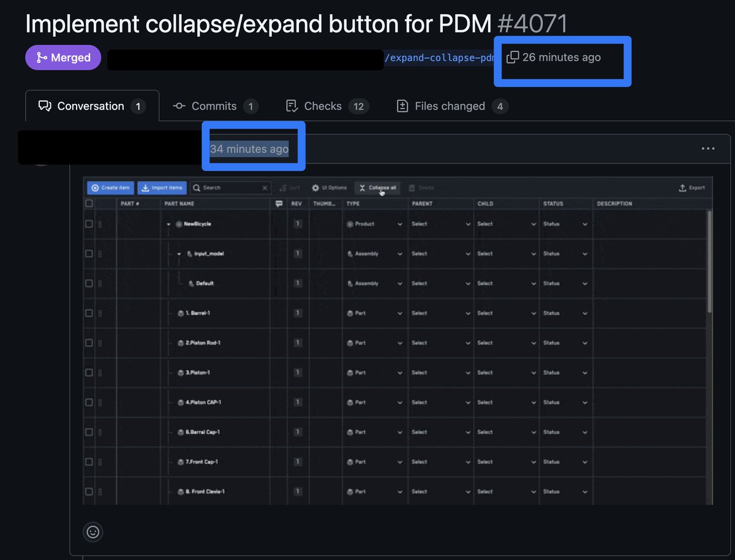Click the checklist icon on the Checks tab
Image resolution: width=735 pixels, height=560 pixels.
[292, 106]
